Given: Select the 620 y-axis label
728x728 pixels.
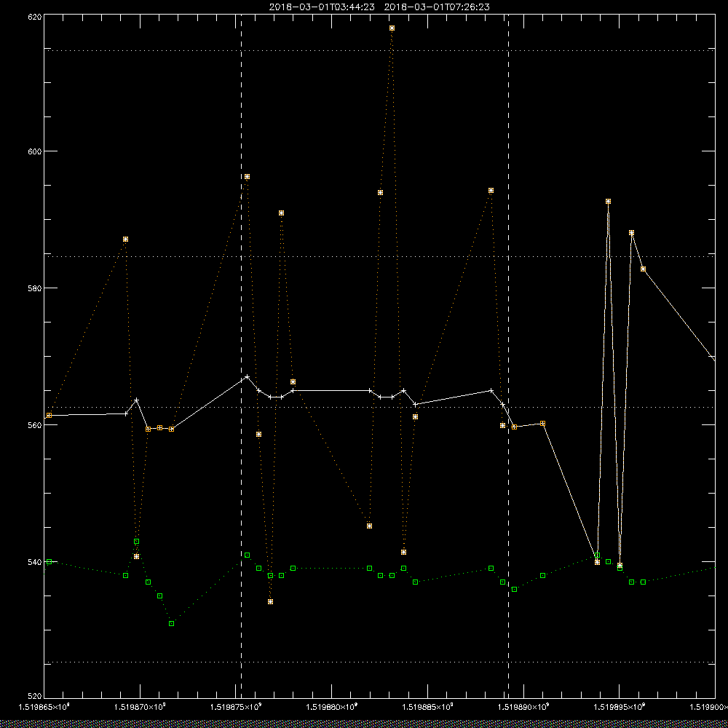Looking at the screenshot, I should pos(35,16).
